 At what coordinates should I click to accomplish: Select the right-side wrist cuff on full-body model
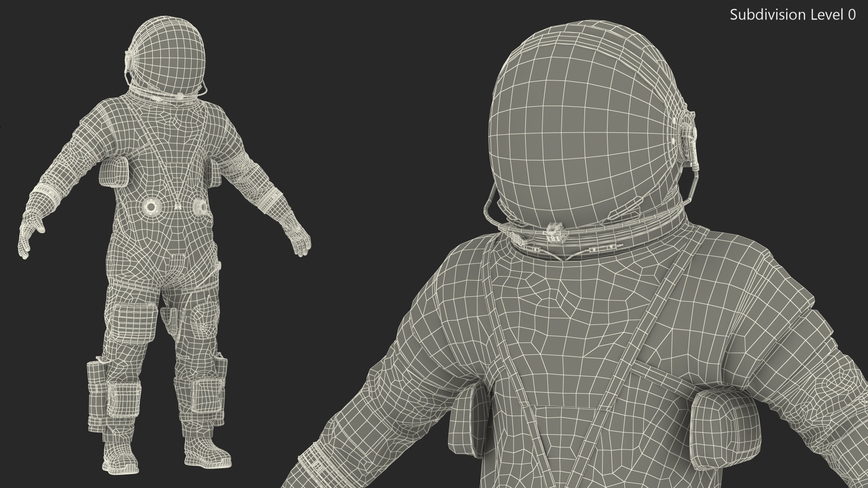pyautogui.click(x=270, y=199)
